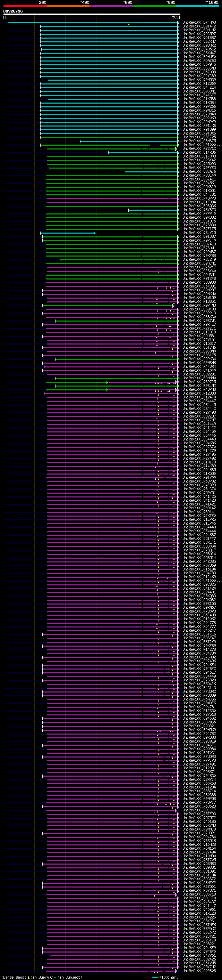Image resolution: width=222 pixels, height=980 pixels.
Task: Click the cyan alignment bar of UniRef100_Q6V8T3
Action: click(x=154, y=210)
